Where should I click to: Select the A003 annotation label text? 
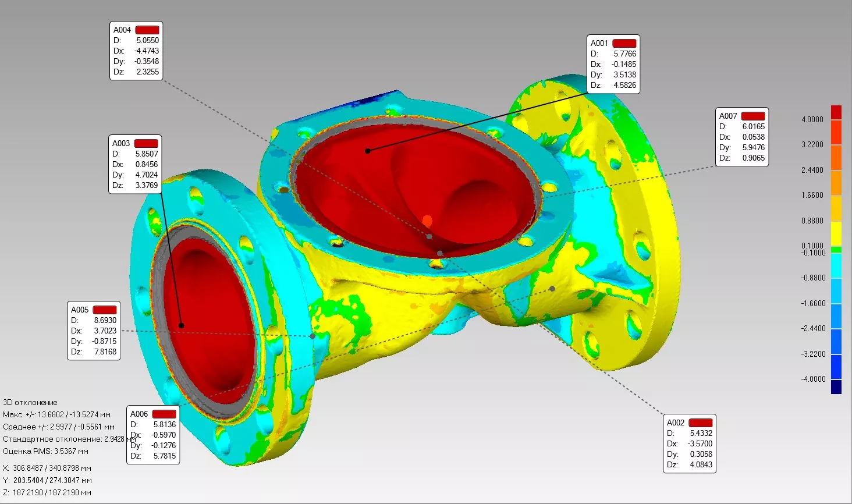(121, 143)
